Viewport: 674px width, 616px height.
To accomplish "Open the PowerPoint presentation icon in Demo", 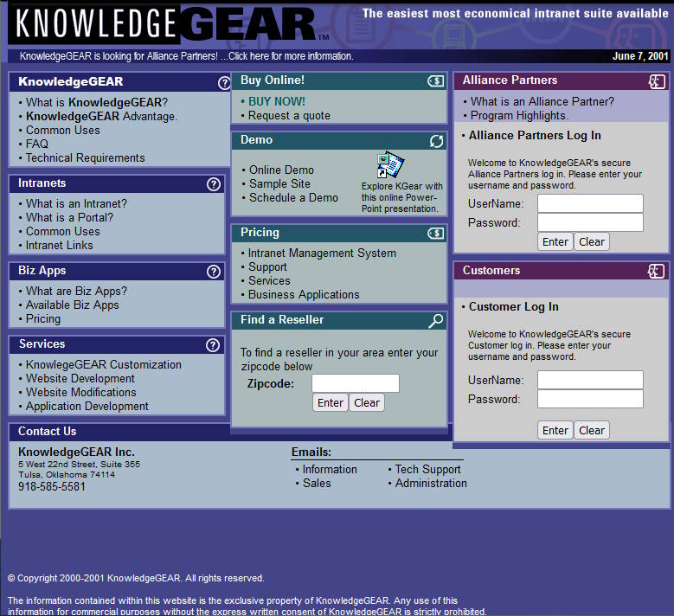I will click(390, 164).
